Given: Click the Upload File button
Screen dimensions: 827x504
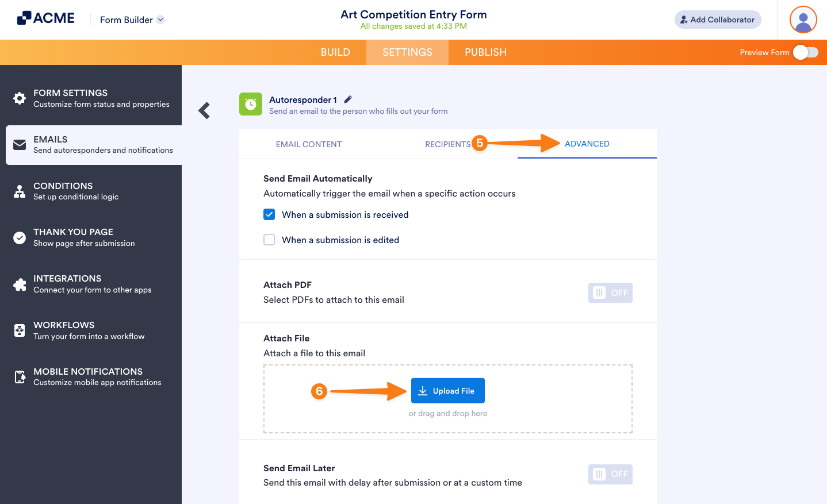Looking at the screenshot, I should pyautogui.click(x=447, y=390).
